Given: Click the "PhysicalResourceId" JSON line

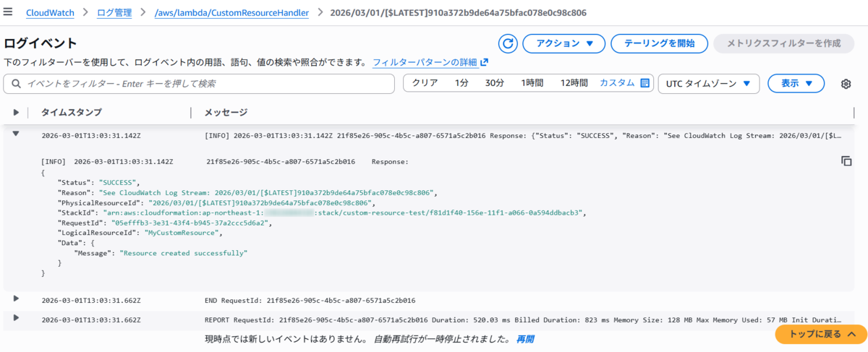Looking at the screenshot, I should [x=216, y=202].
